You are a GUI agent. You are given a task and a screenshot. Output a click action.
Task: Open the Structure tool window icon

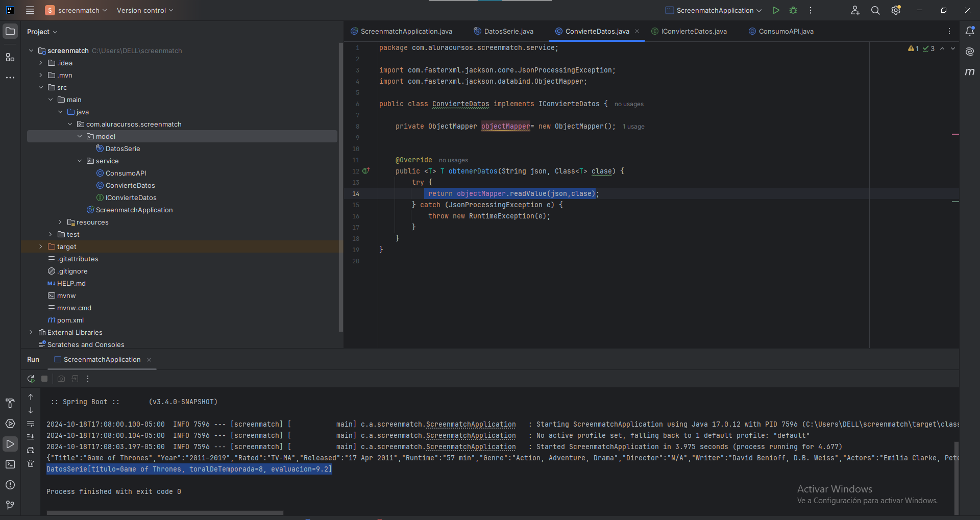[10, 57]
